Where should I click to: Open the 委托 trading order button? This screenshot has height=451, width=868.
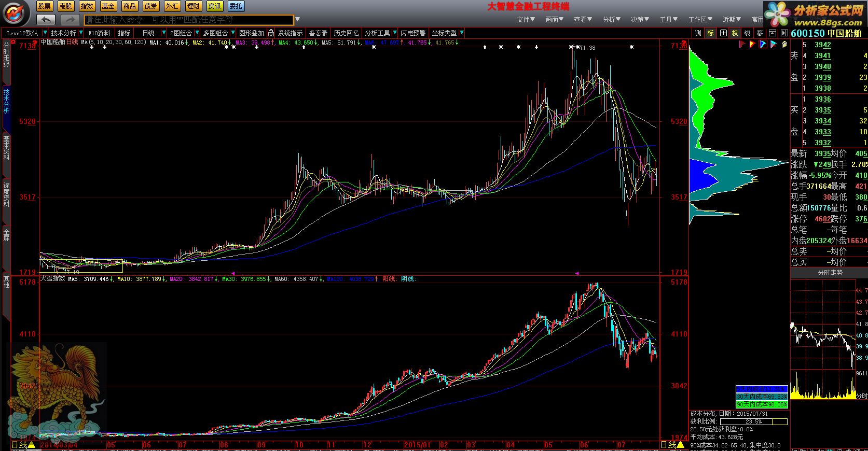[x=236, y=6]
